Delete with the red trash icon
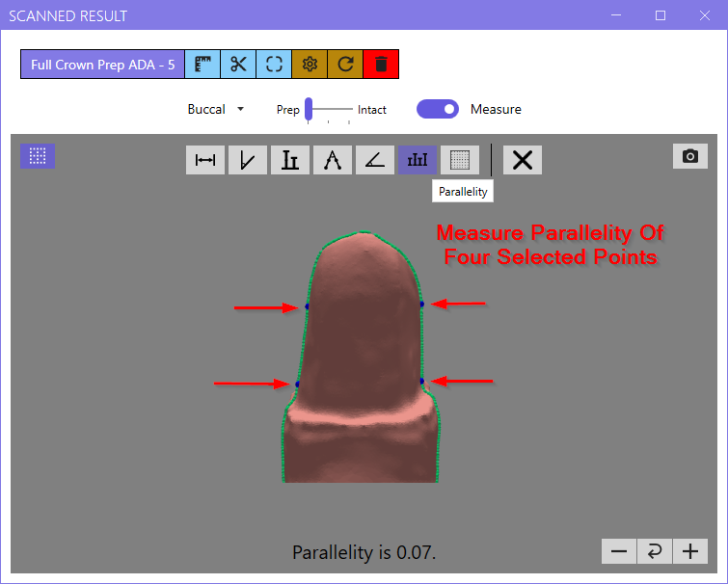Image resolution: width=728 pixels, height=584 pixels. coord(381,65)
